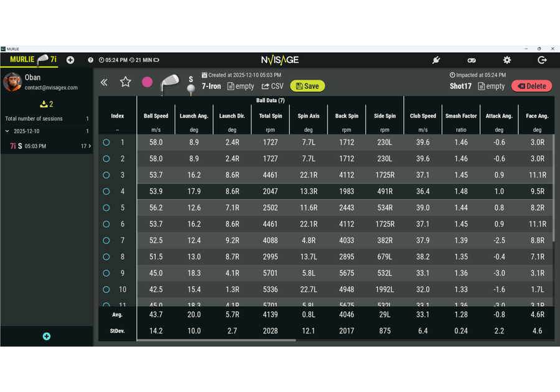Click the double chevron back icon
Screen dimensions: 560x392
click(104, 83)
